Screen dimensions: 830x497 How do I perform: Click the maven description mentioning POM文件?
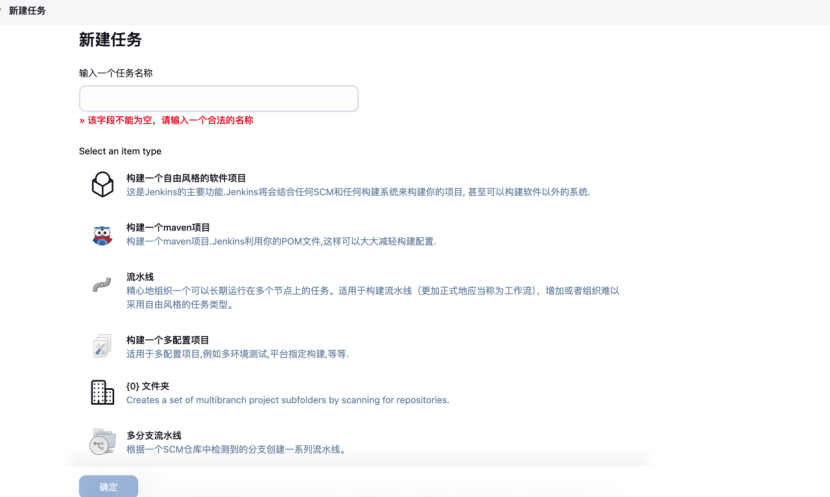coord(281,241)
